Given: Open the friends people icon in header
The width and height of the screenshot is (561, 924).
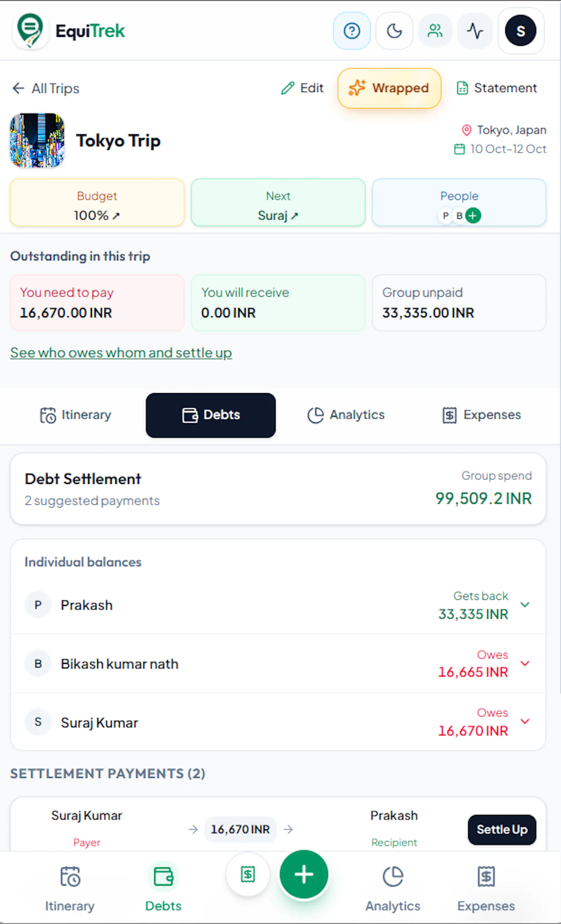Looking at the screenshot, I should pos(435,31).
